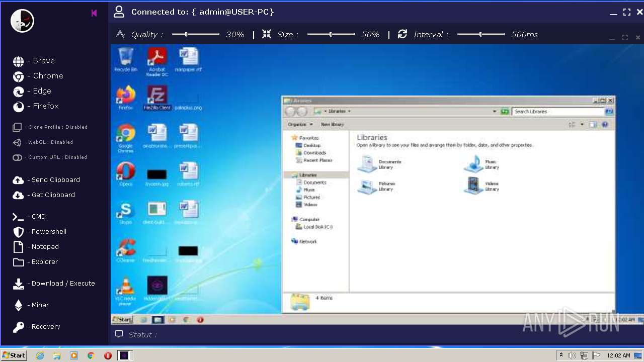Click the skull logo at top left
Viewport: 644px width, 362px height.
[x=22, y=21]
